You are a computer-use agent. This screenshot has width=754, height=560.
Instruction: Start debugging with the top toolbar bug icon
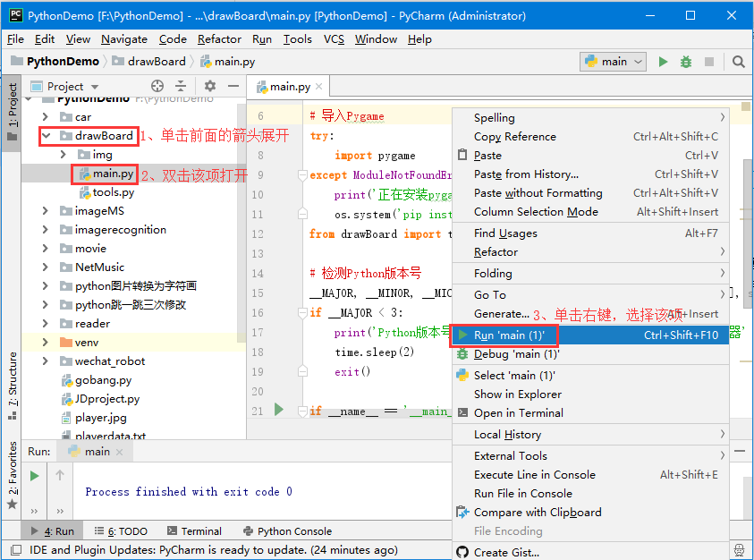pos(686,62)
